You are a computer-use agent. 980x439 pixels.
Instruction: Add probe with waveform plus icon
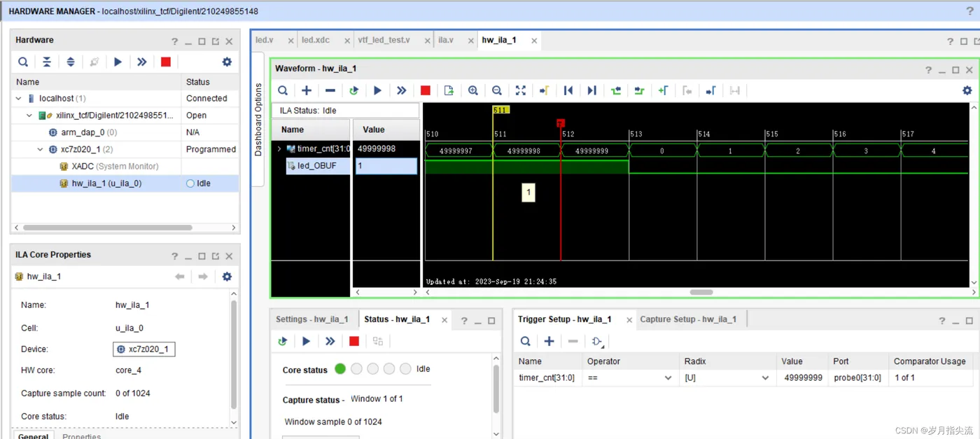(x=307, y=90)
